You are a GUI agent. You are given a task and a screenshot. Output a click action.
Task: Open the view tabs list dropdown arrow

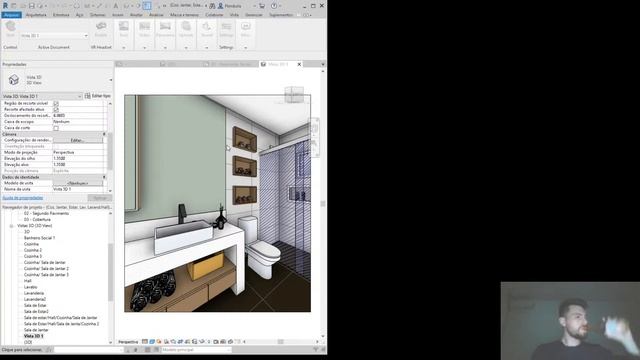[x=322, y=64]
